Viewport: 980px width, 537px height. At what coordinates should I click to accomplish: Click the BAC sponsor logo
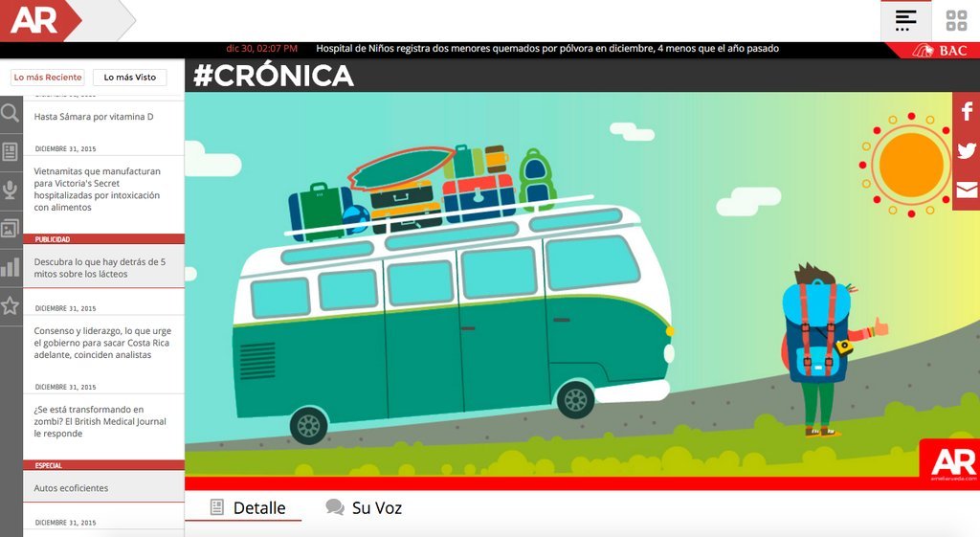tap(940, 51)
